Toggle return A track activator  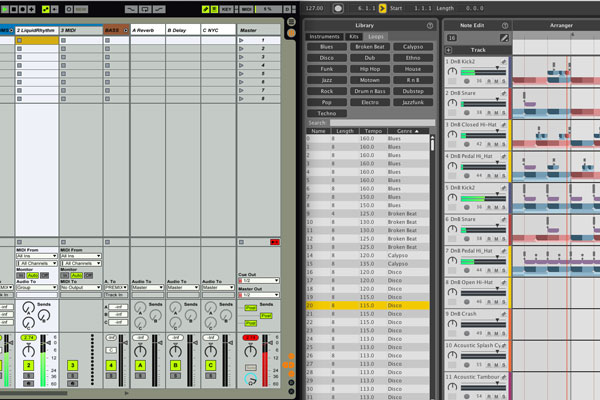coord(140,365)
